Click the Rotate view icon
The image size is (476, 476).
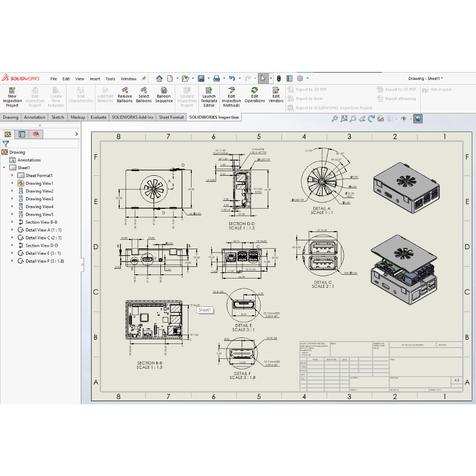pyautogui.click(x=371, y=119)
